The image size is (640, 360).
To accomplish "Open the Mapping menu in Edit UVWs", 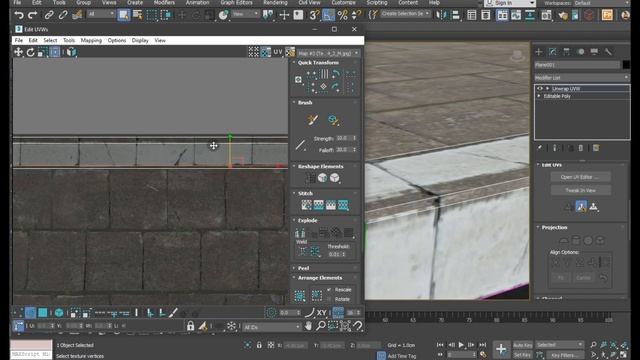I will click(91, 40).
